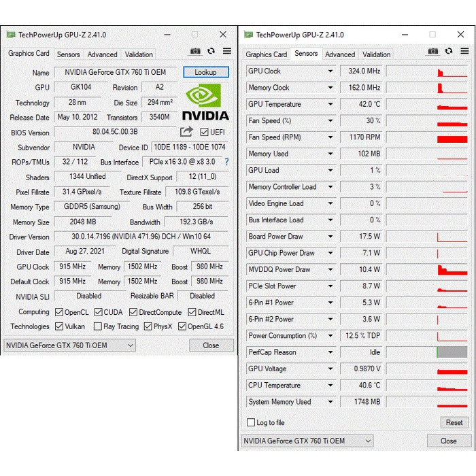Toggle the PhysX checkbox
The height and width of the screenshot is (476, 476).
point(148,326)
